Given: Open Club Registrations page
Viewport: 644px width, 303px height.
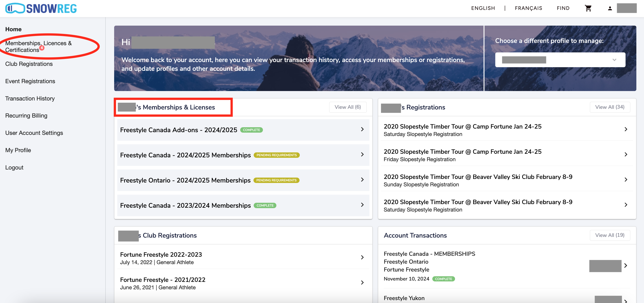Looking at the screenshot, I should point(29,64).
